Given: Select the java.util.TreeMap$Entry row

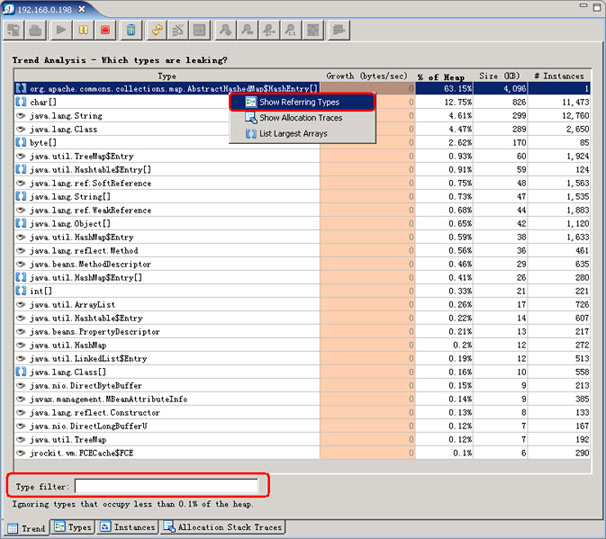Looking at the screenshot, I should pos(302,156).
